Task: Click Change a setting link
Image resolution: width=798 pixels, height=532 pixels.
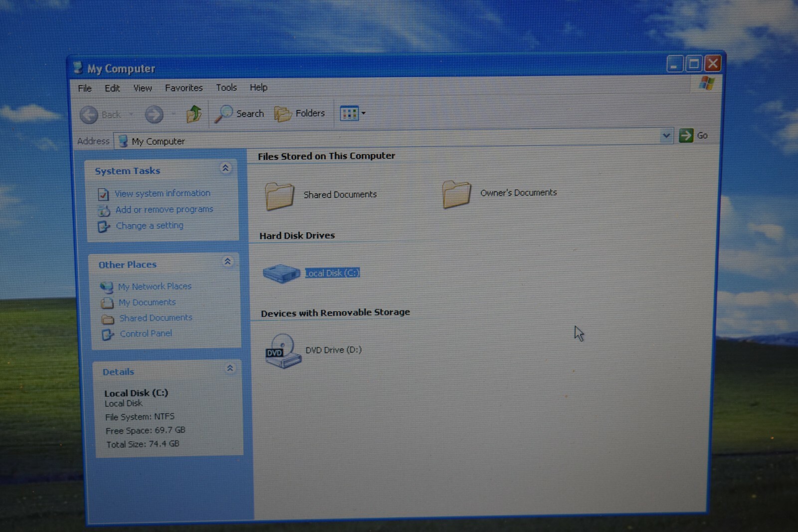Action: click(150, 225)
